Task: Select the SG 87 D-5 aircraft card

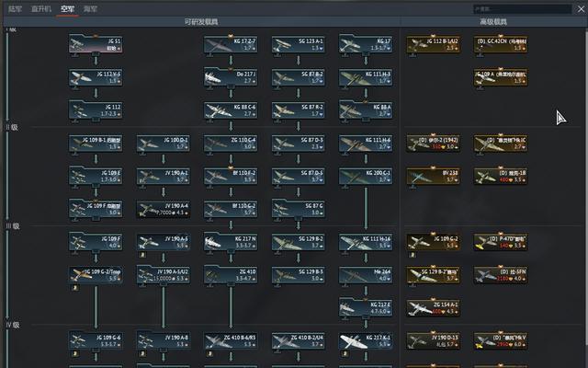Action: 298,176
